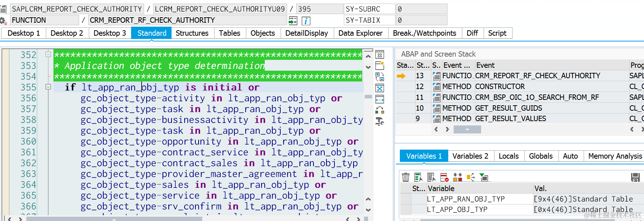Click the swap tools icon in the side toolbar
644x221 pixels.
pyautogui.click(x=380, y=110)
